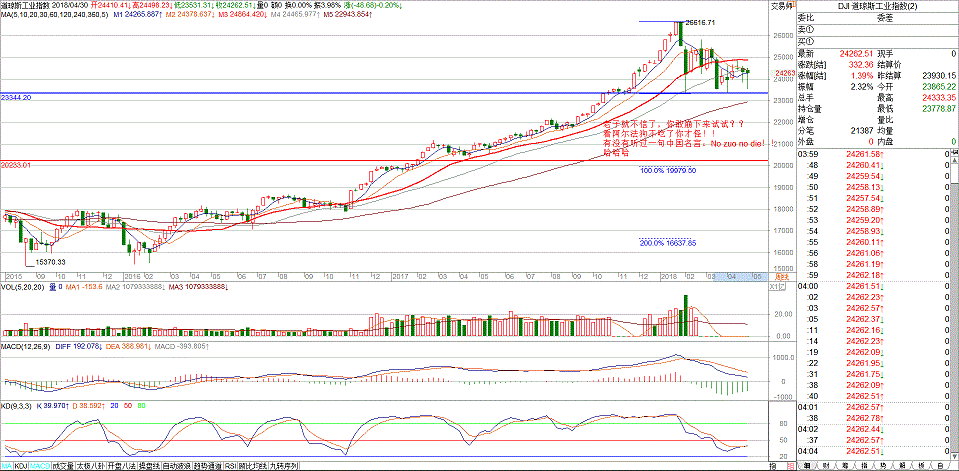
Task: Select the 成交量 indicator tab
Action: coord(63,466)
